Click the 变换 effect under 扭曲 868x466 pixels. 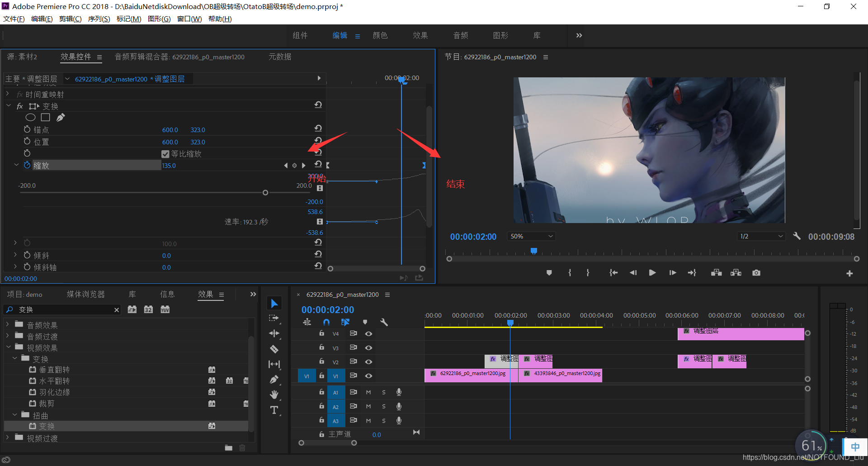click(47, 426)
